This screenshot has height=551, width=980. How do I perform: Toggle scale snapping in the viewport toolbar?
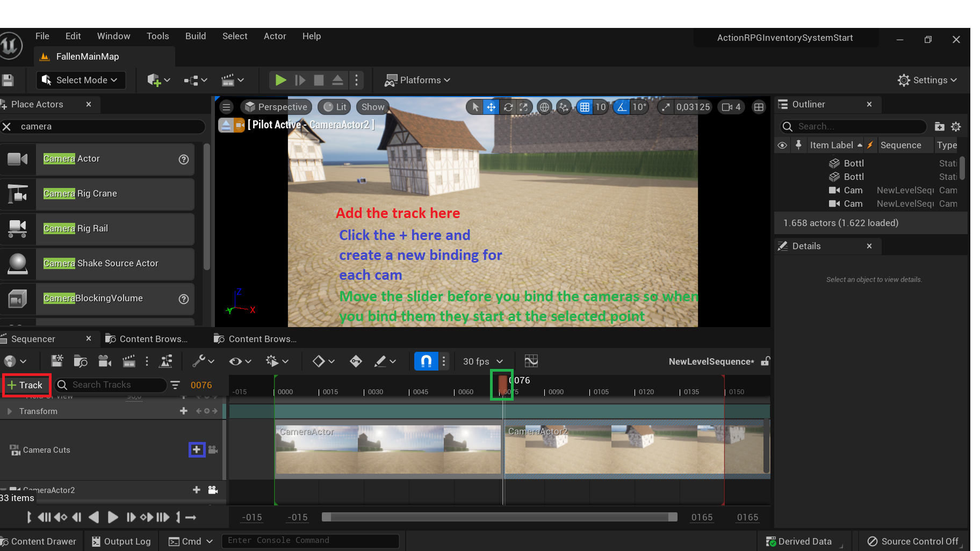click(666, 107)
